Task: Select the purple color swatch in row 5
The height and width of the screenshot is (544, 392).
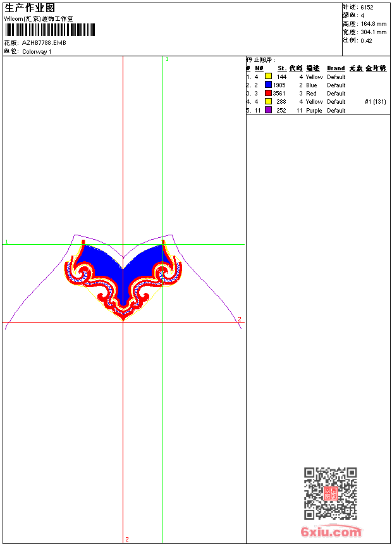Action: click(x=268, y=110)
